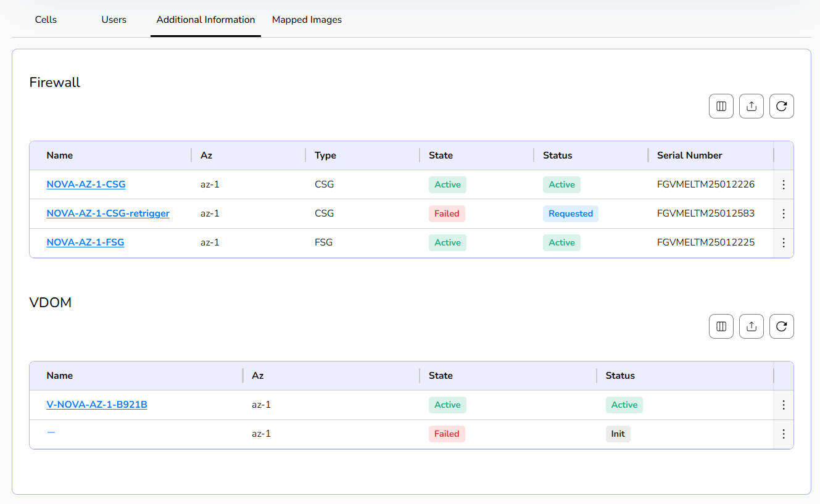Viewport: 820px width, 504px height.
Task: Open the V-NOVA-AZ-1-B921B VDOM link
Action: point(97,405)
